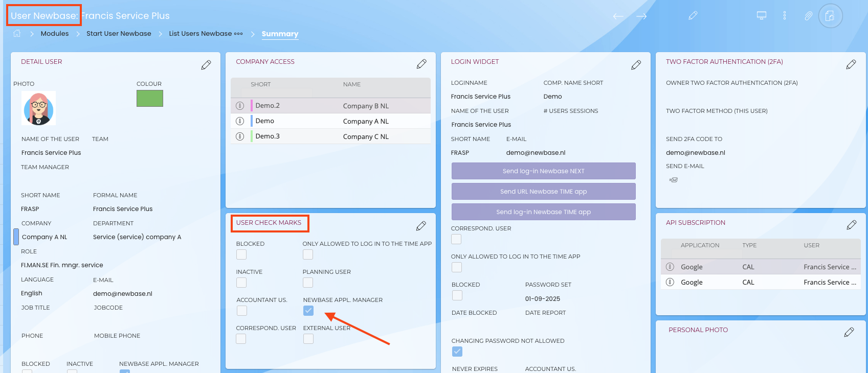Image resolution: width=868 pixels, height=373 pixels.
Task: Click password set date 01-09-2025
Action: [543, 299]
